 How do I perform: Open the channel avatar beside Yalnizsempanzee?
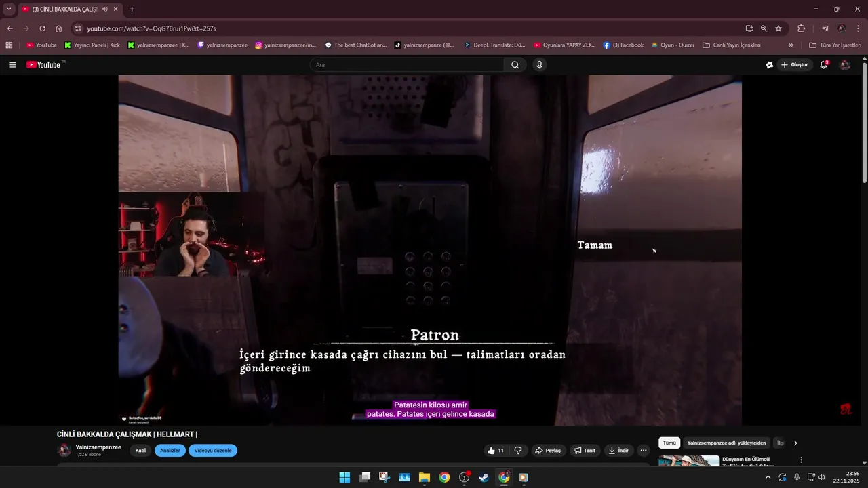click(64, 451)
